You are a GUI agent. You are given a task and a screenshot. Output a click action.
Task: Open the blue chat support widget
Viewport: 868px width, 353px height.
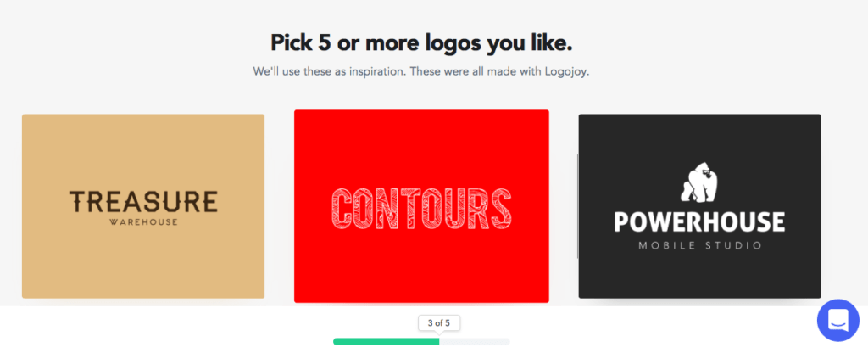837,320
